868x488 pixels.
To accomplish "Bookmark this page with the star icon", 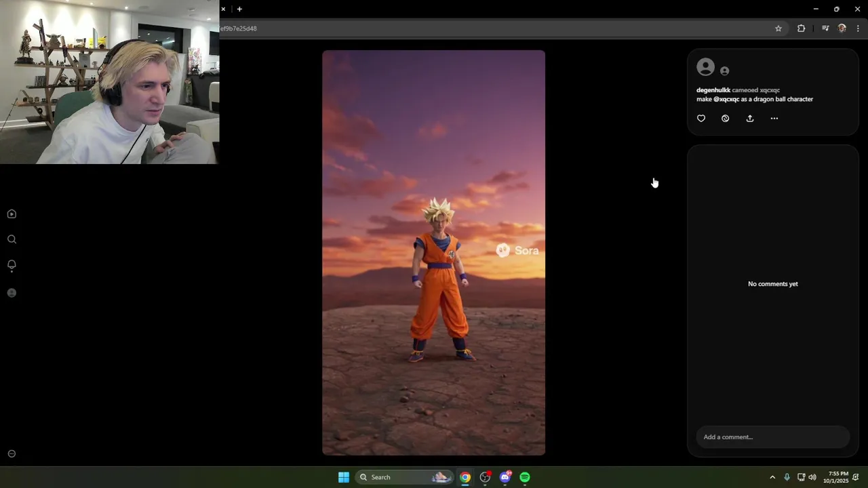I will pos(778,28).
